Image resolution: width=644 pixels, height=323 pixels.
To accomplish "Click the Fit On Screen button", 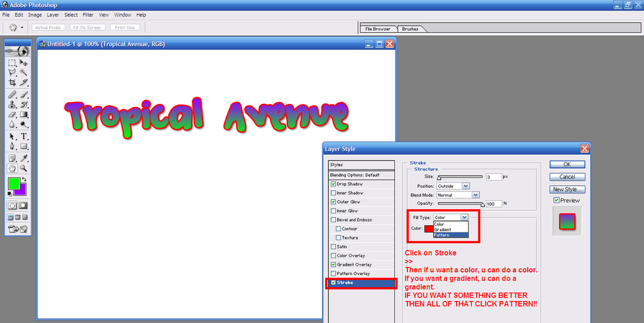I will [x=87, y=28].
